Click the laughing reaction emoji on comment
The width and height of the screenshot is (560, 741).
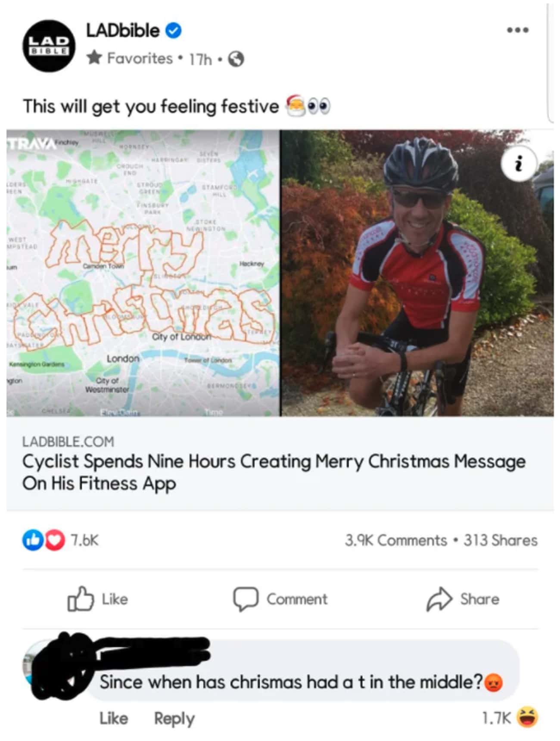(527, 717)
